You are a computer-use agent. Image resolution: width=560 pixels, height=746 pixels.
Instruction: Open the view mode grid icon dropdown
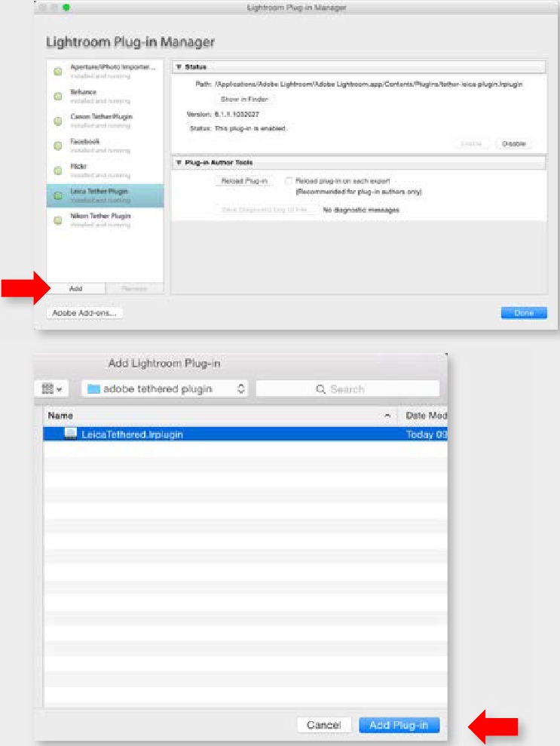coord(52,388)
